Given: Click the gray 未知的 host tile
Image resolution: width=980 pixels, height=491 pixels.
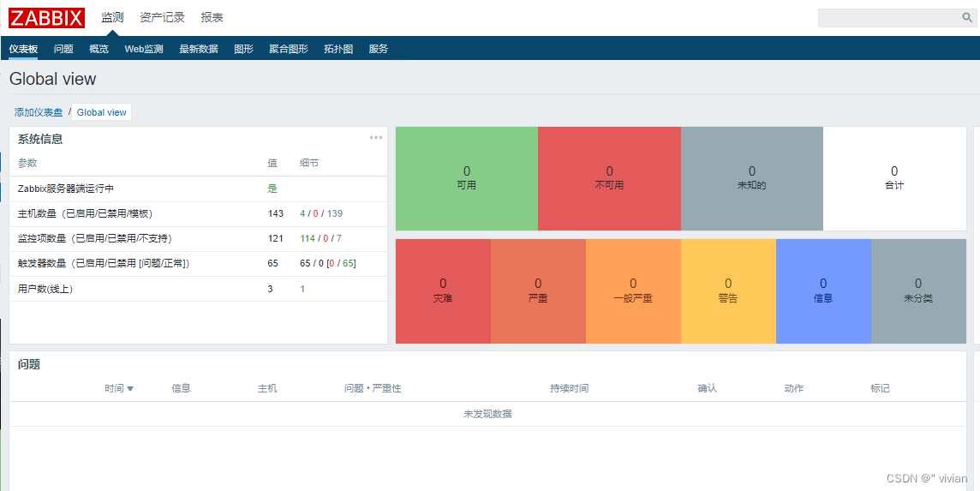Looking at the screenshot, I should coord(752,178).
